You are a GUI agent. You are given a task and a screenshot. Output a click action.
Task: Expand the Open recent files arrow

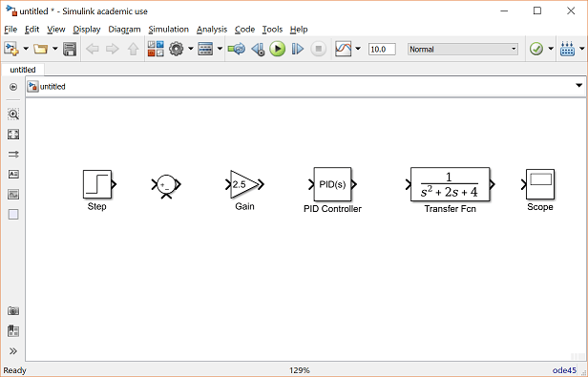tap(55, 49)
